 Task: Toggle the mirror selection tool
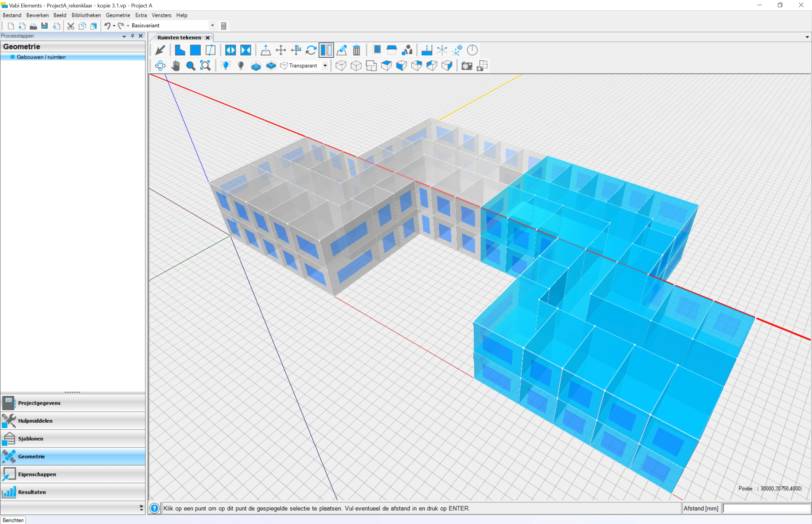(x=326, y=50)
